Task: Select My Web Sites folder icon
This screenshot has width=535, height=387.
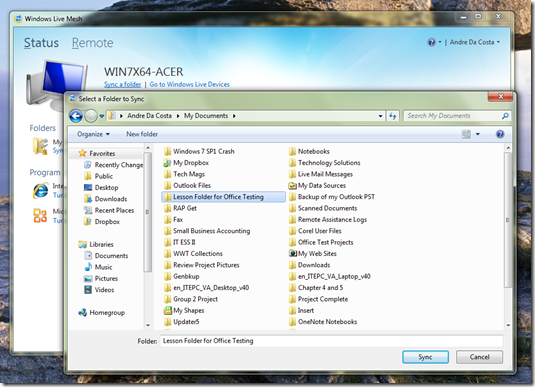Action: 292,254
